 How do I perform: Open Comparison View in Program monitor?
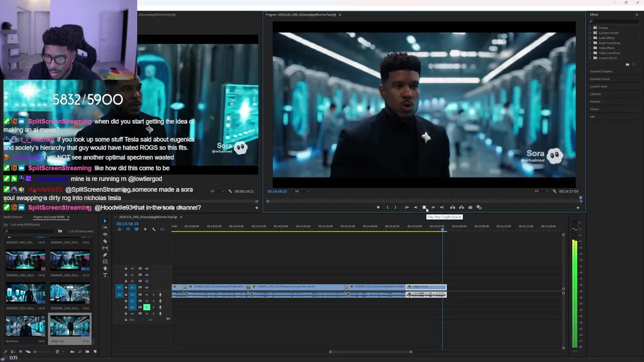point(479,207)
